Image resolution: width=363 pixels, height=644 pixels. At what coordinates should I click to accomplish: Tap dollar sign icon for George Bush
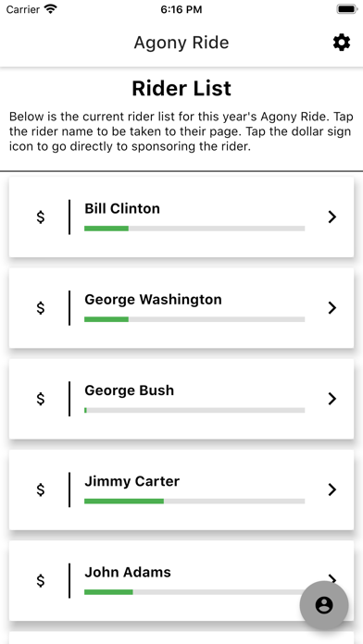[41, 399]
